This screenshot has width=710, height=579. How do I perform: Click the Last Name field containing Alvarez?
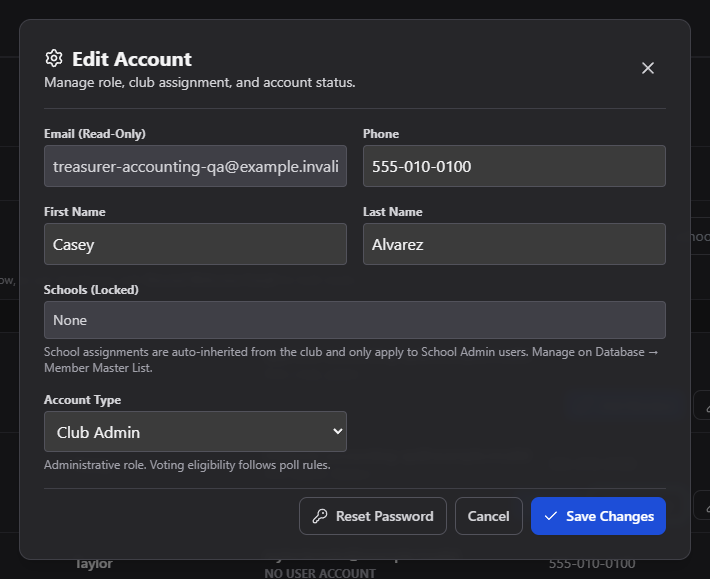[x=514, y=244]
